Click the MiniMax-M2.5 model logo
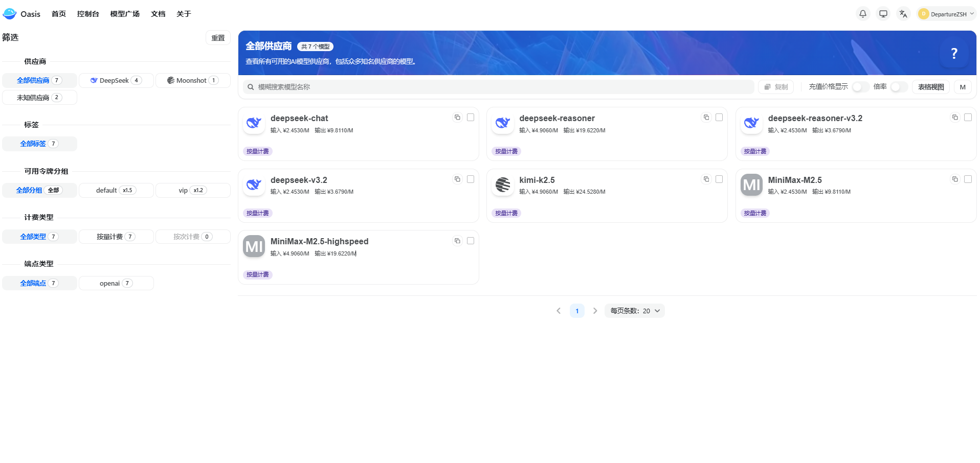 pyautogui.click(x=751, y=185)
